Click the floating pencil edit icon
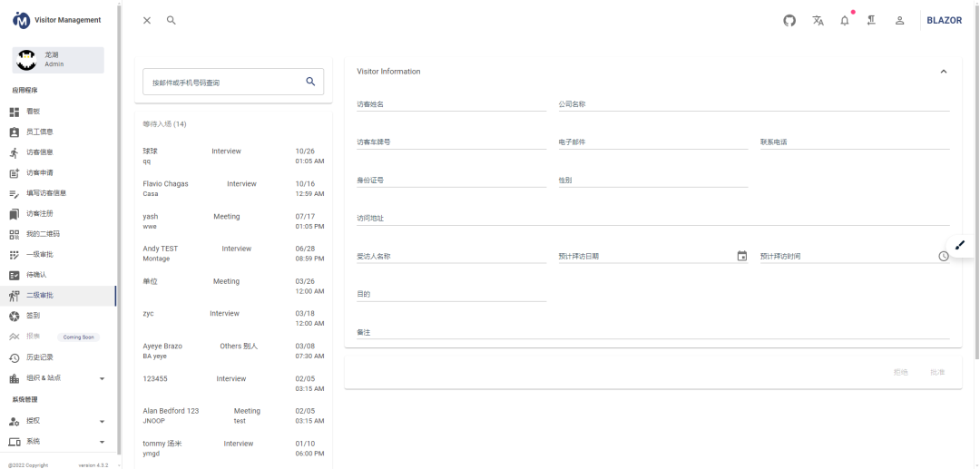 [960, 245]
